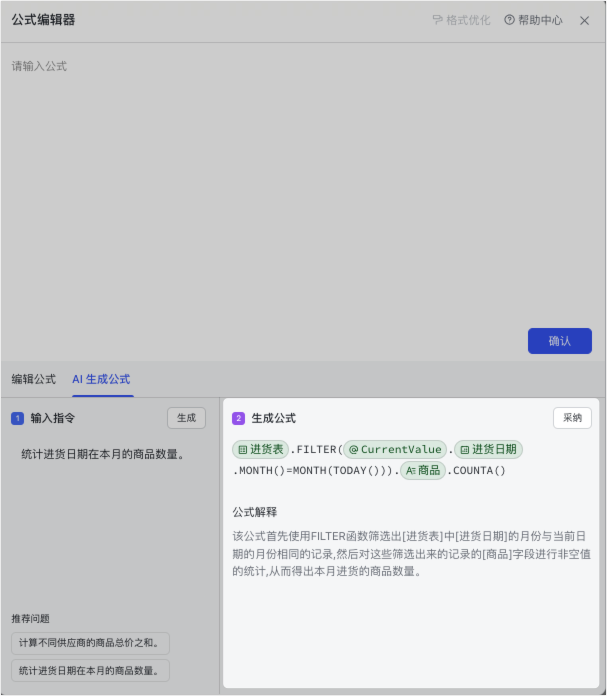Click the 进货表 table token in formula
The image size is (607, 696).
tap(260, 449)
